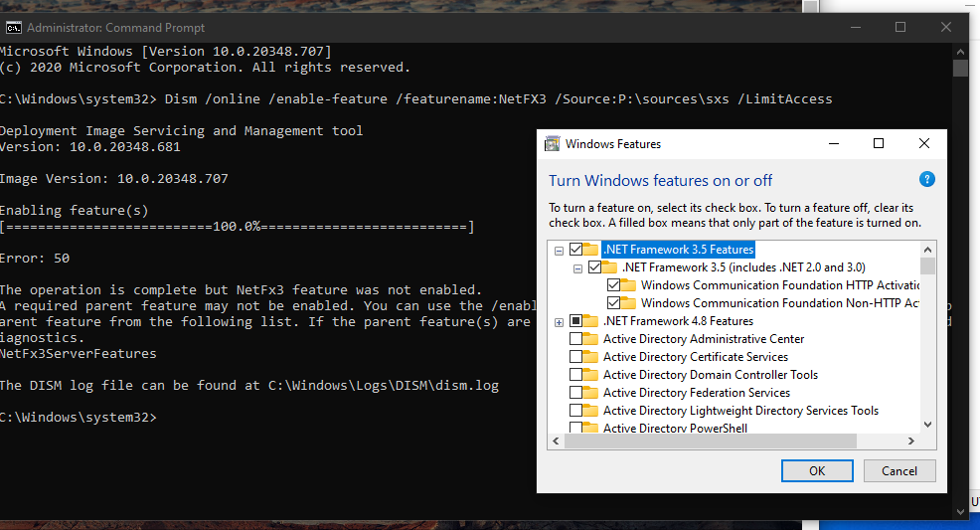The image size is (980, 530).
Task: Expand the .NET Framework 4.8 Features node
Action: [x=559, y=322]
